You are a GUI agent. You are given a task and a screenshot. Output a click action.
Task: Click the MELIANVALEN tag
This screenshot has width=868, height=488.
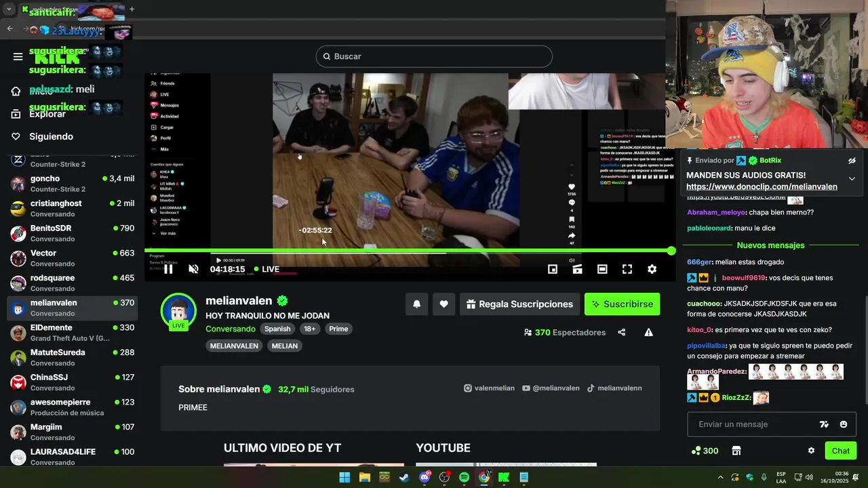click(x=234, y=346)
